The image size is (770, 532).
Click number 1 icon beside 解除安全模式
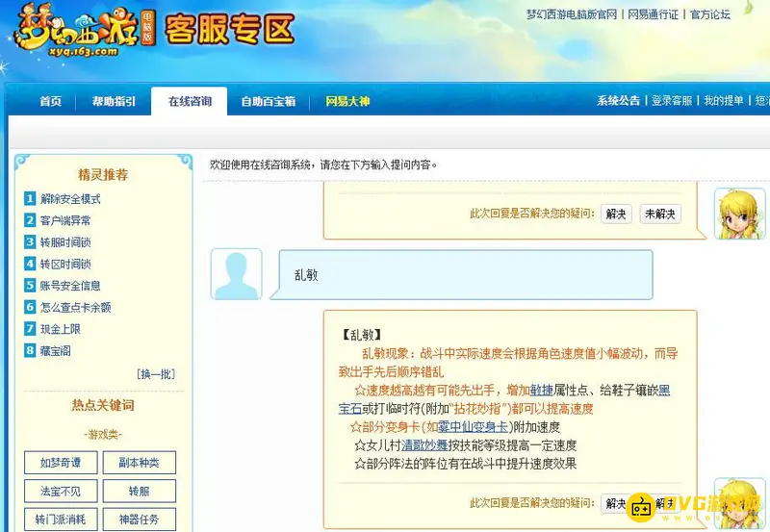[x=30, y=198]
